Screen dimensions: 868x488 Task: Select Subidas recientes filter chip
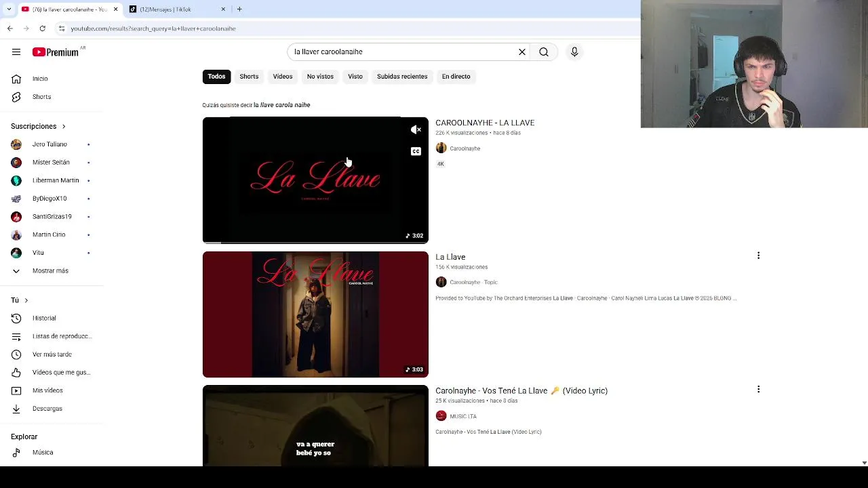click(x=402, y=77)
